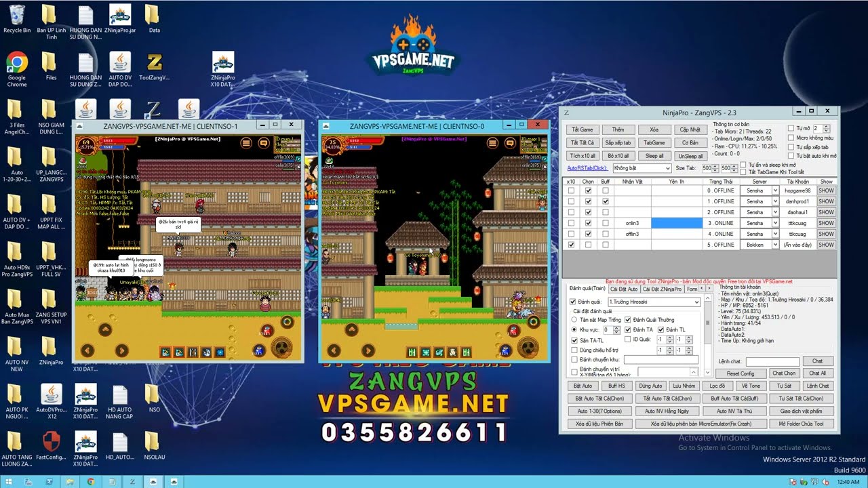Increase first Size Tab spinner value
Screen dimensions: 868x488
tap(715, 167)
